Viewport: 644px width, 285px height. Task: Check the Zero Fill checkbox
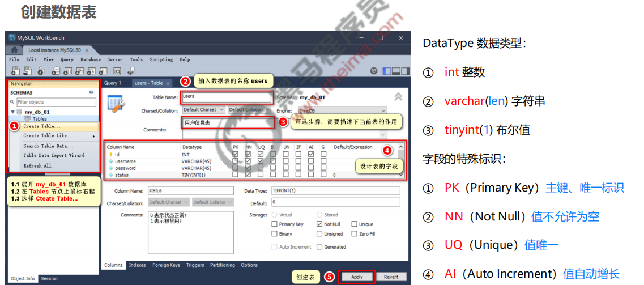tap(355, 233)
